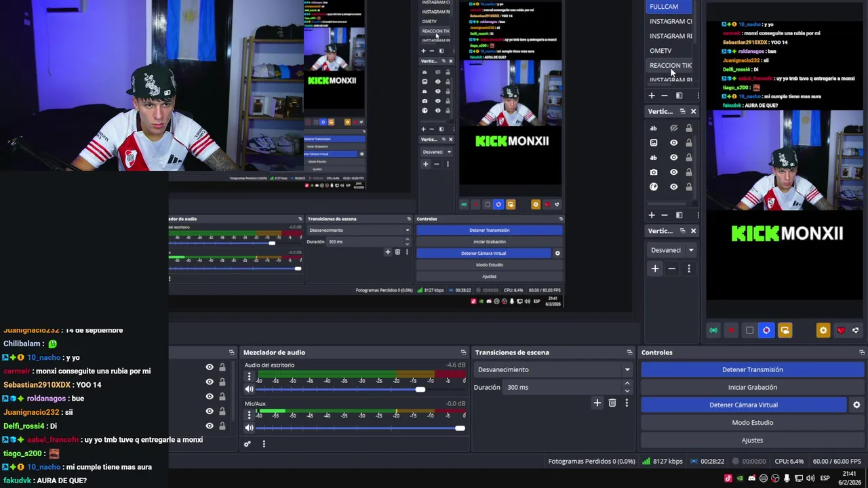Open the audio mixer three-dot menu beside the gear
This screenshot has width=868, height=488.
point(264,444)
